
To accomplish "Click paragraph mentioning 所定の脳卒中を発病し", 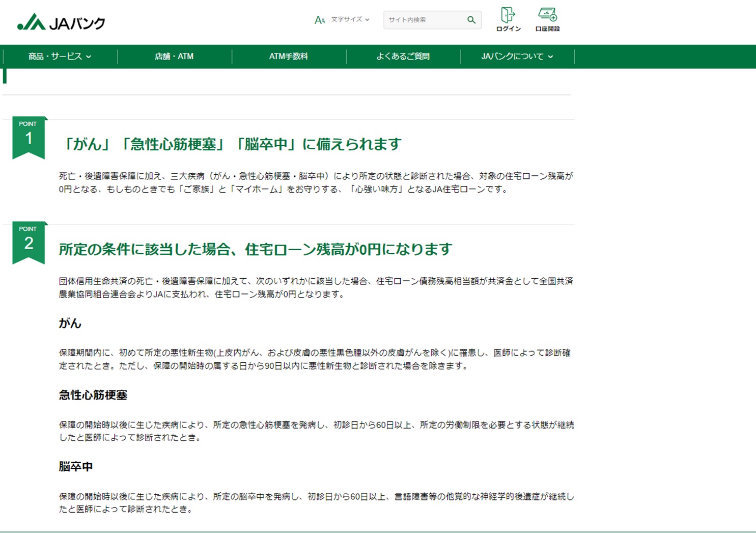I will click(316, 503).
